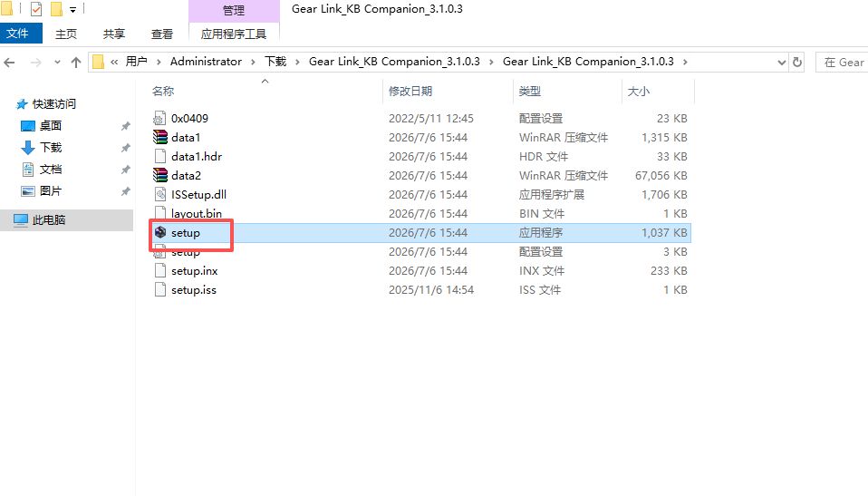The height and width of the screenshot is (496, 868).
Task: Sort by 名称 column header
Action: point(163,91)
